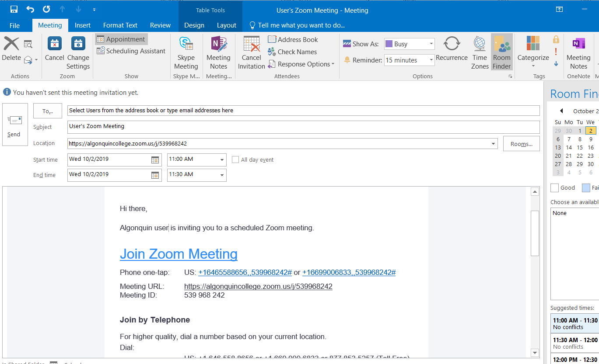Attach OneNote Meeting Notes
The height and width of the screenshot is (364, 599).
(x=578, y=52)
